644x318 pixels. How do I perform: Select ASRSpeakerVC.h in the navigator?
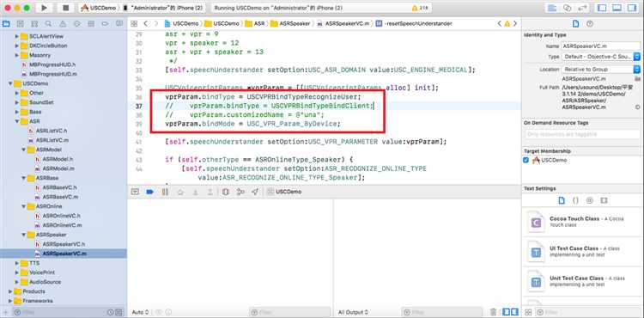pos(64,244)
